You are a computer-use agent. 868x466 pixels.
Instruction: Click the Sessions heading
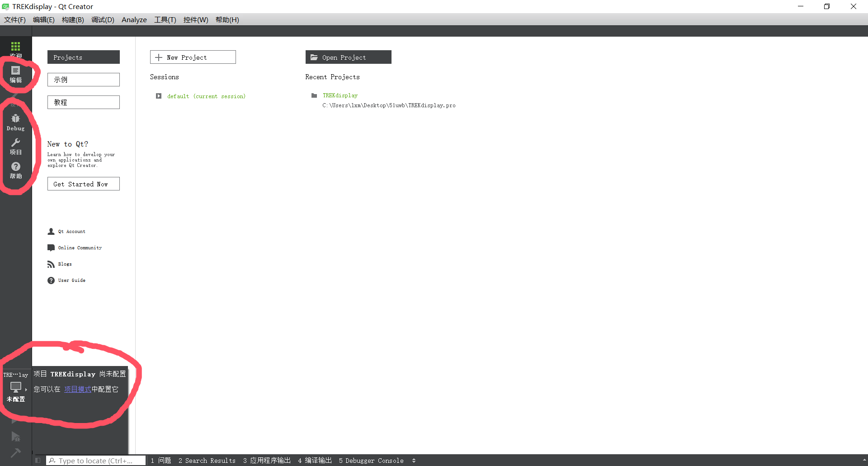pos(165,77)
